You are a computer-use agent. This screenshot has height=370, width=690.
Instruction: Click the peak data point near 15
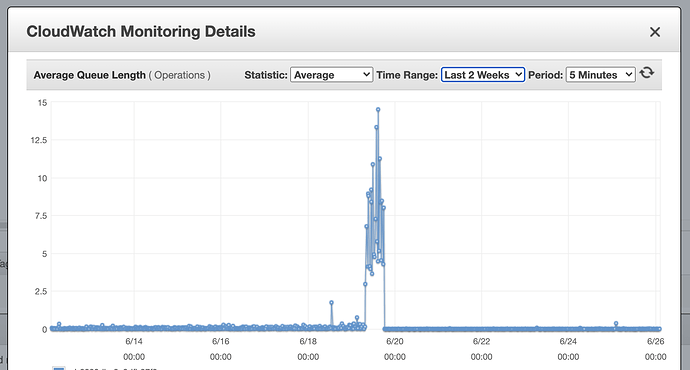click(378, 110)
